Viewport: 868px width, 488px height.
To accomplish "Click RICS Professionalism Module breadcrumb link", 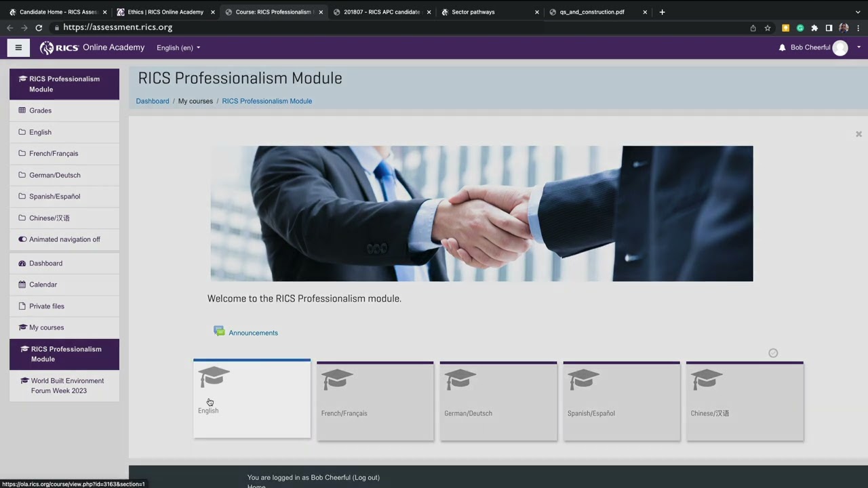I will click(x=267, y=101).
